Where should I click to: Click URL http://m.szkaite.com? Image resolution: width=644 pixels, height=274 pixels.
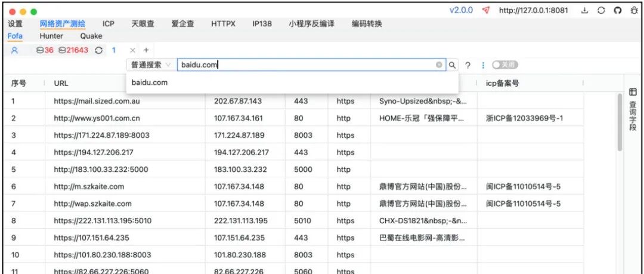click(89, 187)
